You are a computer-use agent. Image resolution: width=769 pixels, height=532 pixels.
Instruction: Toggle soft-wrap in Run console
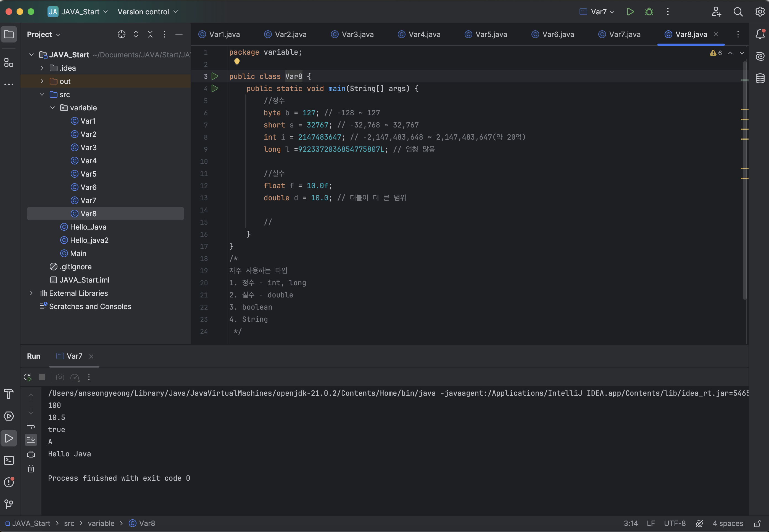tap(31, 426)
